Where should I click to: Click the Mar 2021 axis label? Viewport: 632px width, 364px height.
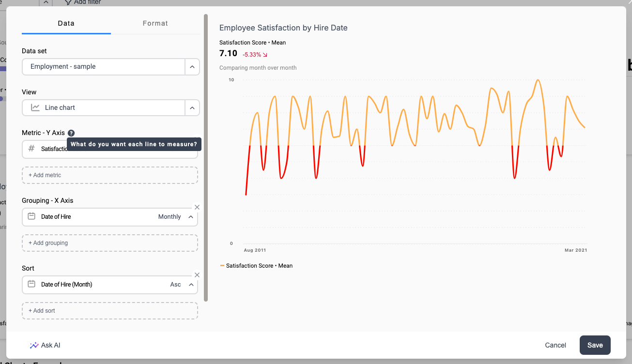point(576,250)
